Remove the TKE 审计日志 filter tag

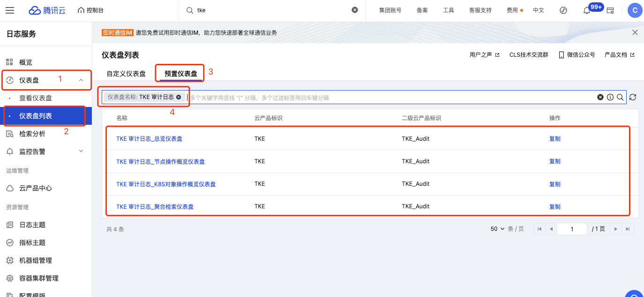click(x=179, y=97)
